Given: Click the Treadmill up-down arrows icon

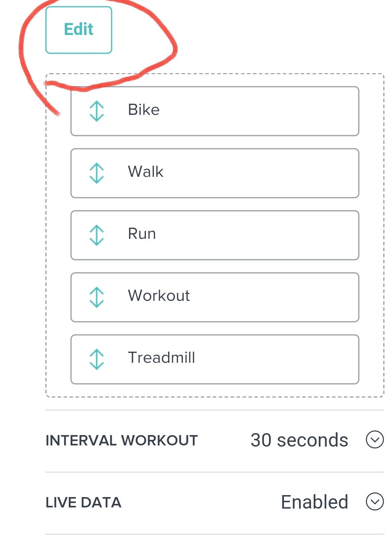Looking at the screenshot, I should [97, 359].
